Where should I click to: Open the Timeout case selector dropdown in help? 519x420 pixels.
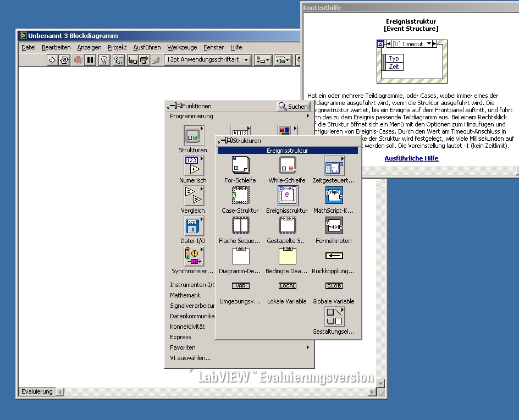tap(429, 43)
